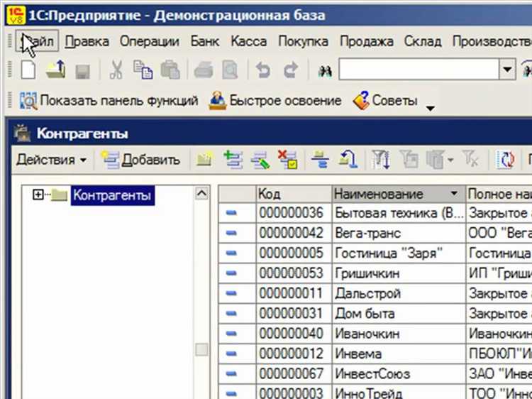Click the add-by-copying icon with green plus
Viewport: 532px width, 399px height.
[x=233, y=160]
